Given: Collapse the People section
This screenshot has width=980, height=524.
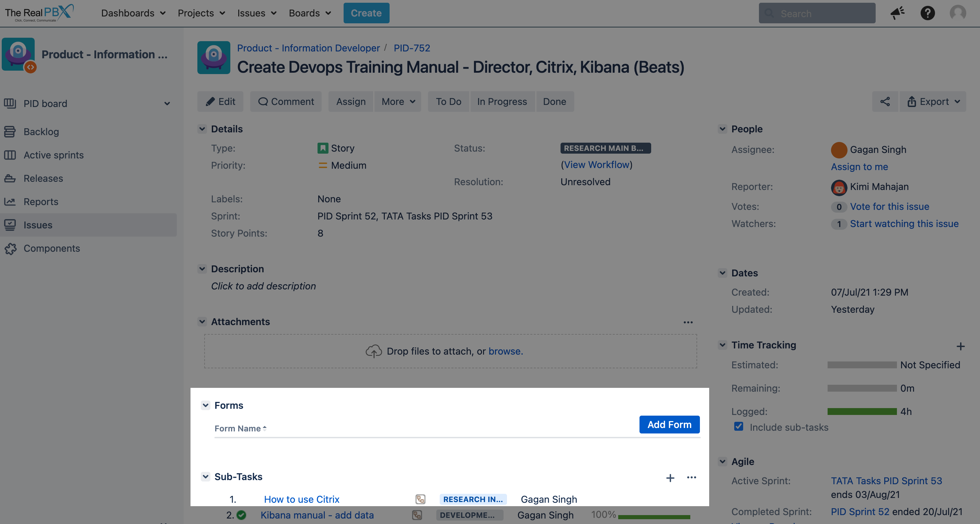Looking at the screenshot, I should coord(723,129).
